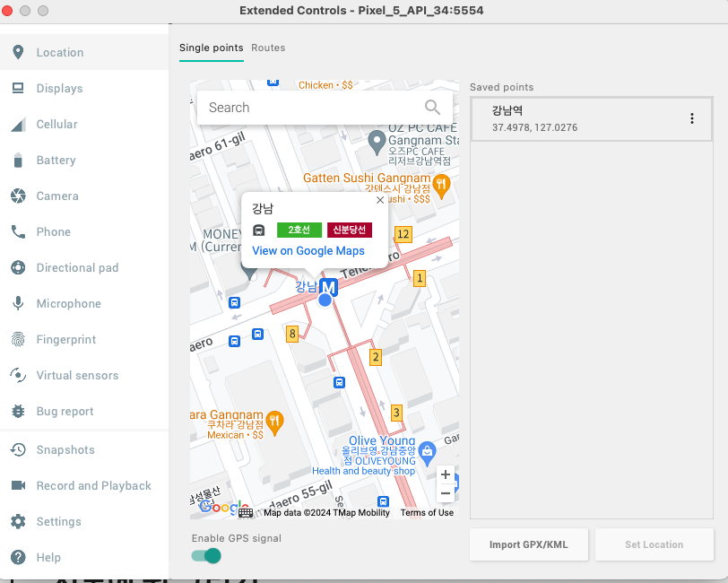728x583 pixels.
Task: Open the Displays section
Action: (84, 88)
